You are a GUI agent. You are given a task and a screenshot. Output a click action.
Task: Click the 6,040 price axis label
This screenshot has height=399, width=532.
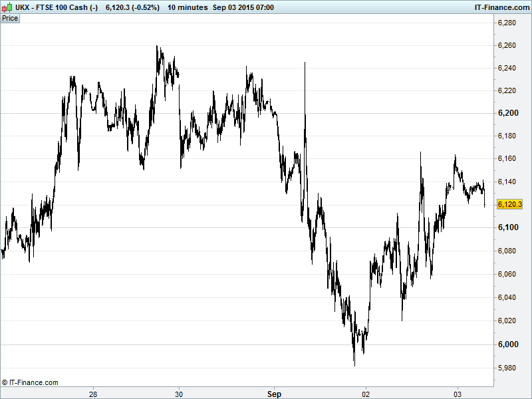(507, 297)
